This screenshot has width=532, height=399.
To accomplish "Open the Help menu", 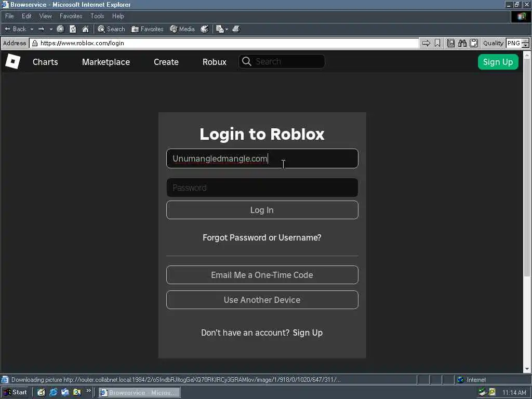I will (118, 16).
